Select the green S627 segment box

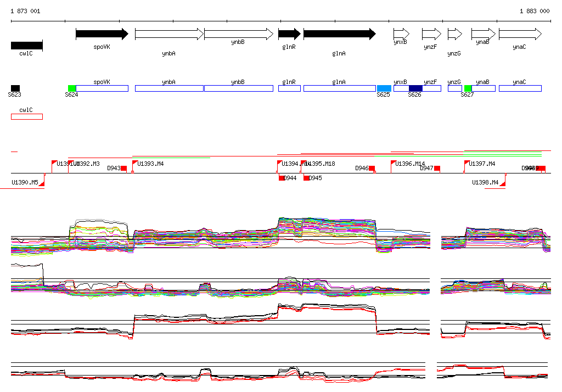468,88
